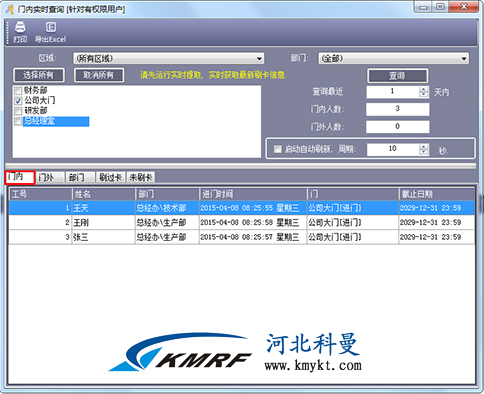484x394 pixels.
Task: Switch to the 门外 tab
Action: (50, 177)
